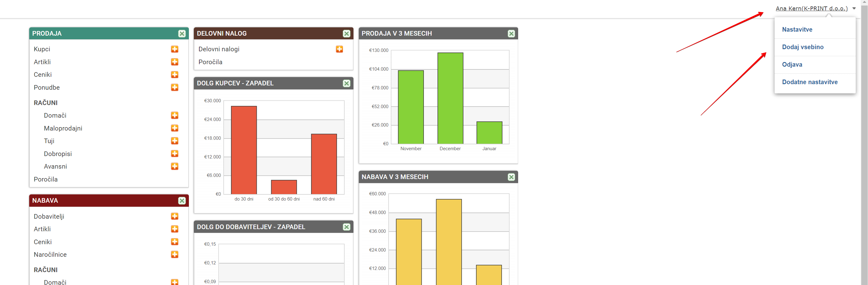Add price list via Prodaja Ceniki plus icon
This screenshot has height=285, width=868.
pos(174,74)
